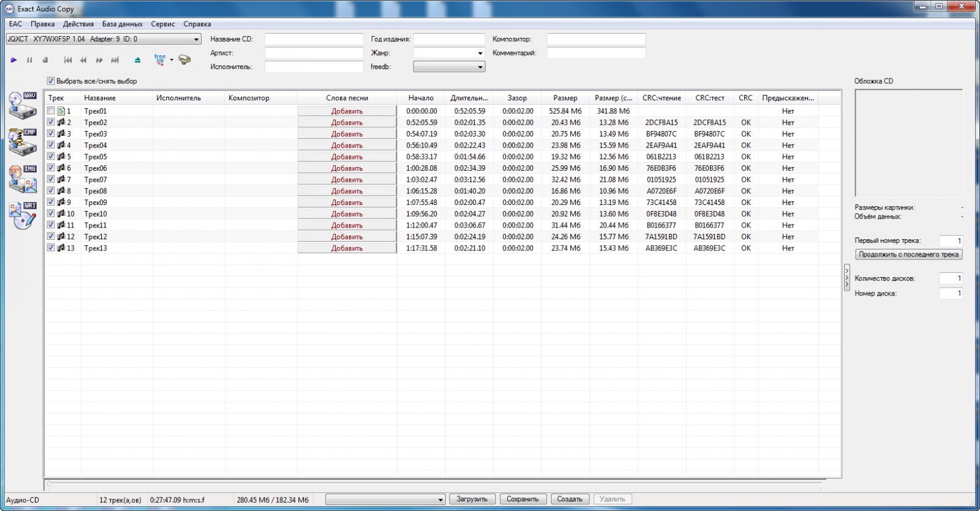Uncheck the checkbox for track 7

pyautogui.click(x=51, y=179)
